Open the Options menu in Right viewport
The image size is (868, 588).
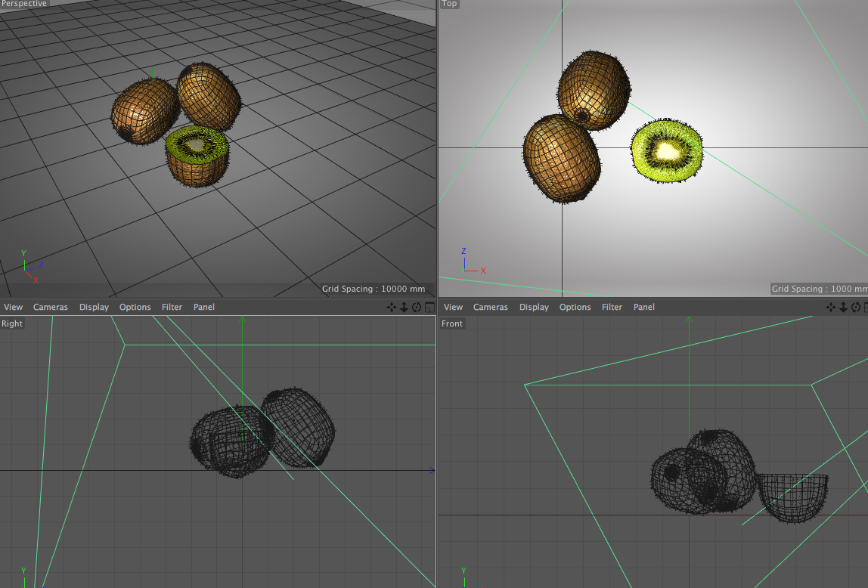135,307
